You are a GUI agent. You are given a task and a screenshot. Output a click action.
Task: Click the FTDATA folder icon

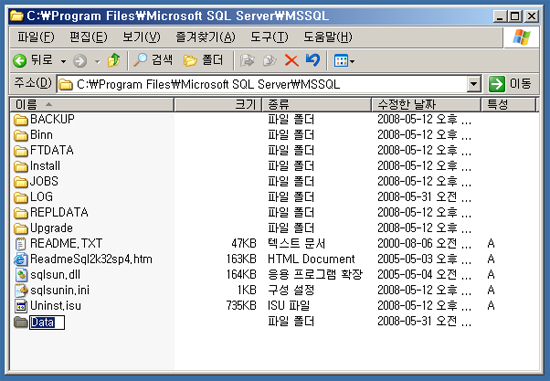coord(21,151)
